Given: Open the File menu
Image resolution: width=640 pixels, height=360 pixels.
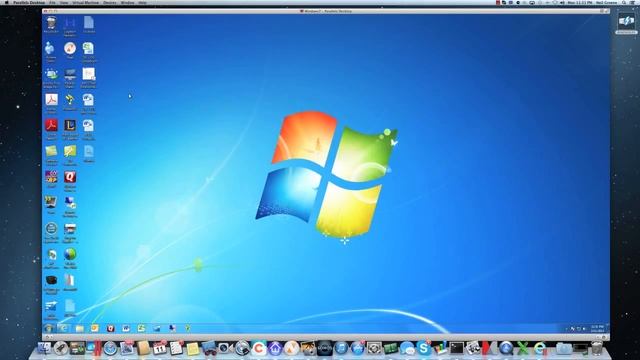Looking at the screenshot, I should 52,2.
